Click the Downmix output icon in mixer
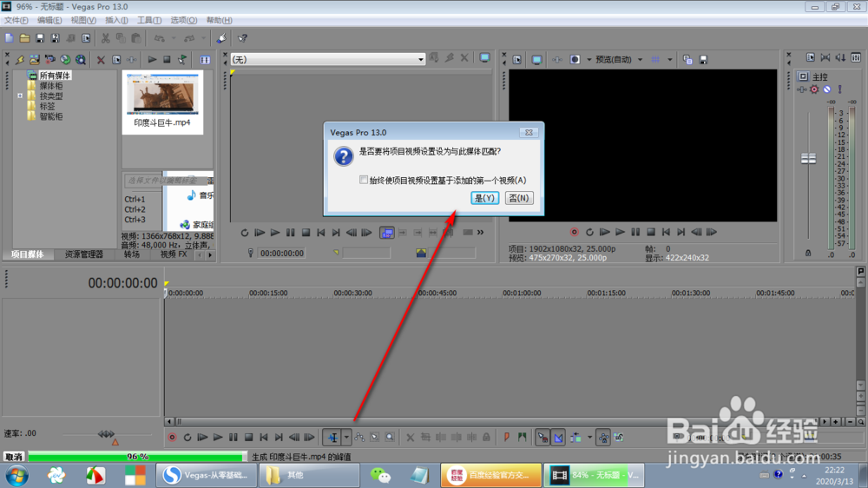Viewport: 868px width, 488px height. pos(825,57)
